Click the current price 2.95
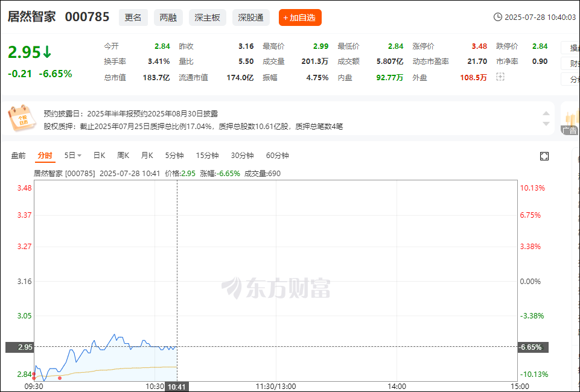 click(x=24, y=52)
